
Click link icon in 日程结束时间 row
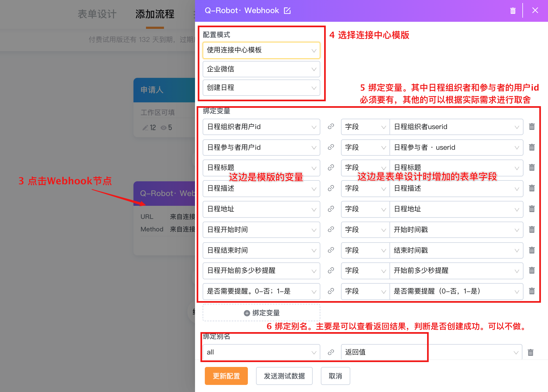click(x=331, y=250)
